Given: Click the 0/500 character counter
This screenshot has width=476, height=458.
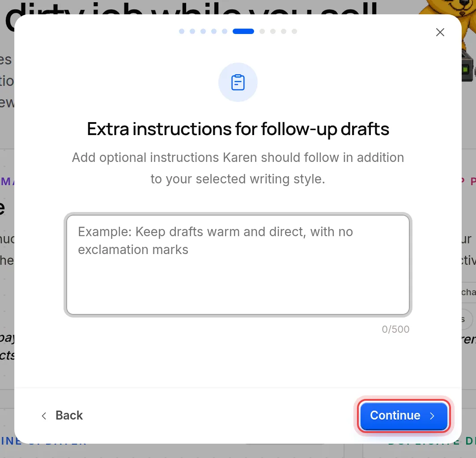Looking at the screenshot, I should pos(395,329).
